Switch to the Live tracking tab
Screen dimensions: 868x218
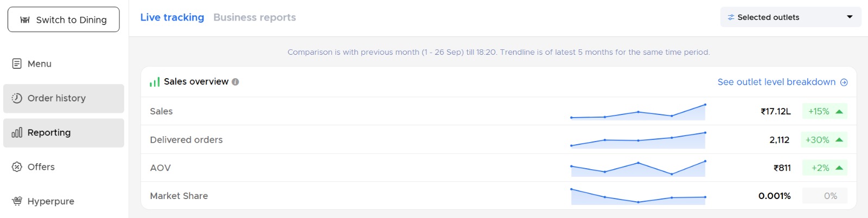pyautogui.click(x=172, y=17)
